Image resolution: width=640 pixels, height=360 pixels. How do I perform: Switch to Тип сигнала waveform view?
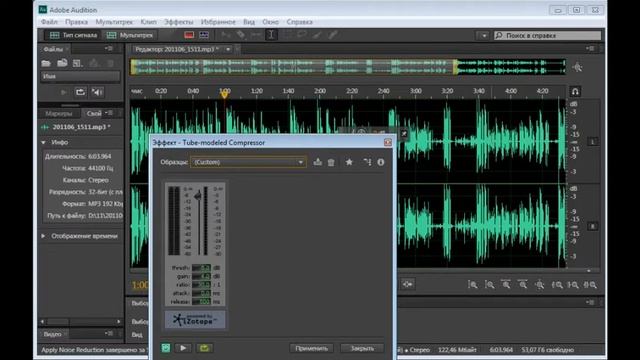(73, 35)
